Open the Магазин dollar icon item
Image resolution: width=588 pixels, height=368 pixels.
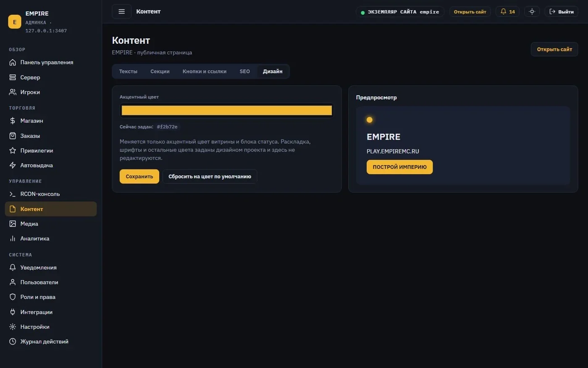pyautogui.click(x=51, y=121)
